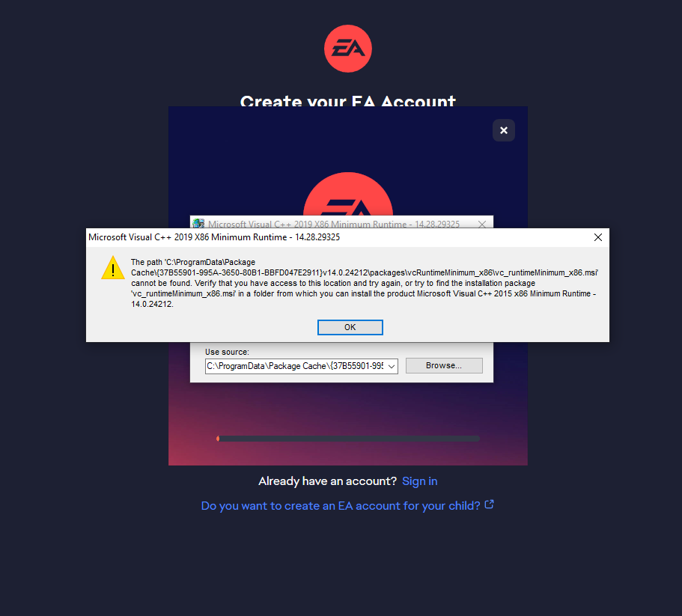Close the EA installer with the X icon

click(x=504, y=130)
